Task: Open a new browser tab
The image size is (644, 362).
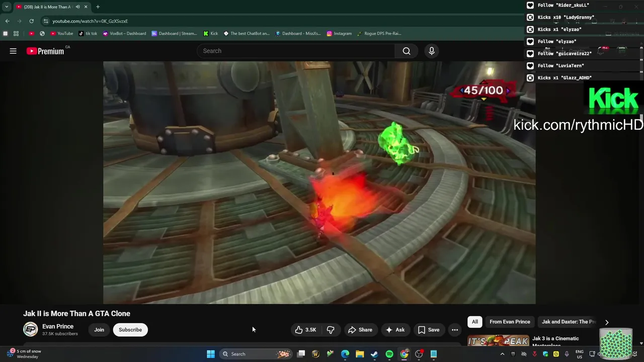Action: click(98, 7)
